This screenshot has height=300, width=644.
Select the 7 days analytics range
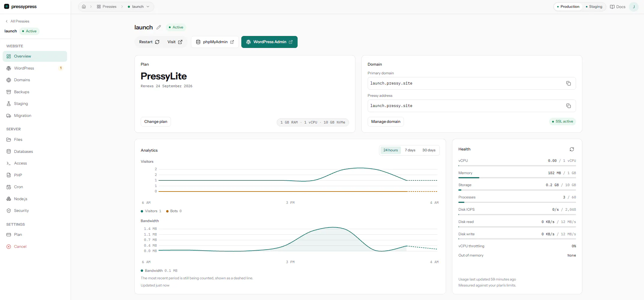[x=410, y=150]
